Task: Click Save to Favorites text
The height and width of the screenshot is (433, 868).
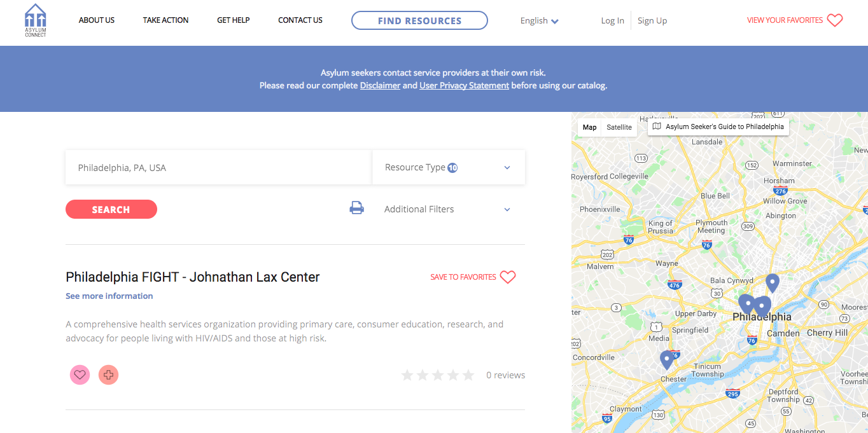Action: (463, 277)
